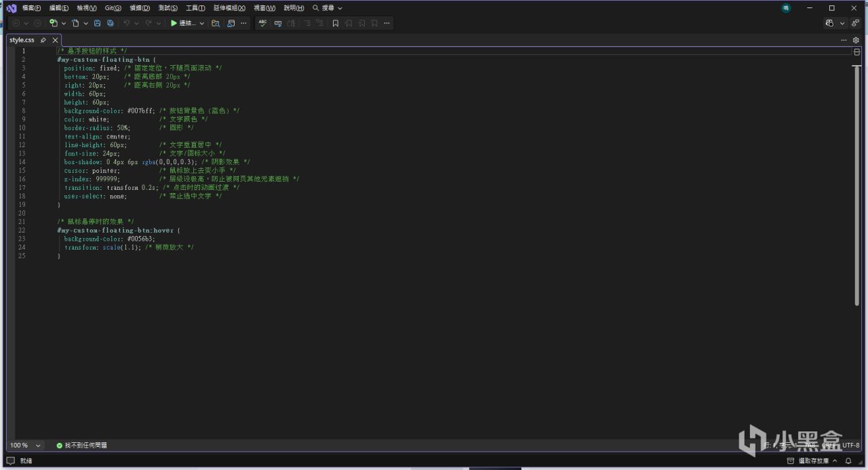This screenshot has height=470, width=868.
Task: Open the 100 % zoom level dropdown
Action: pos(25,446)
